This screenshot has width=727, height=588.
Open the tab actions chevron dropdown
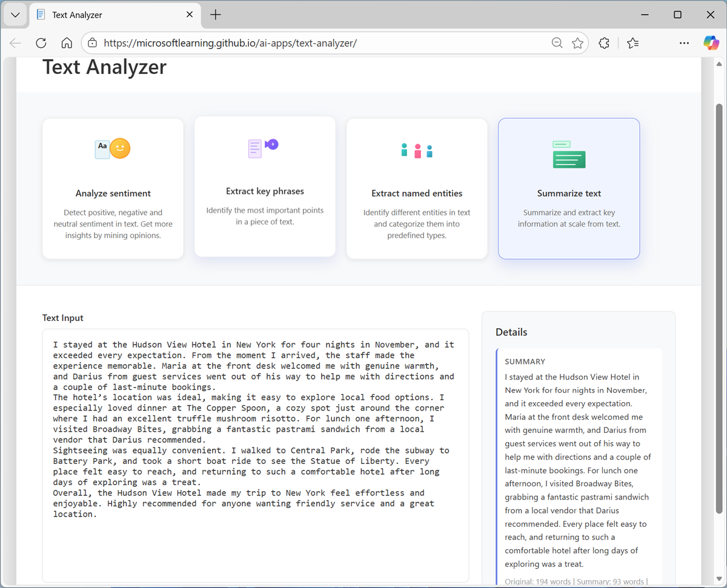pyautogui.click(x=15, y=15)
